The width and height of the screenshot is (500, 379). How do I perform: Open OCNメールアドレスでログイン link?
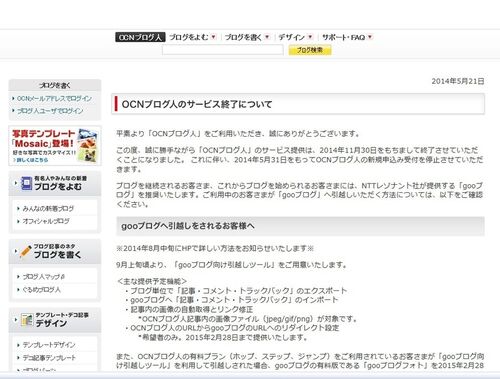coord(54,98)
